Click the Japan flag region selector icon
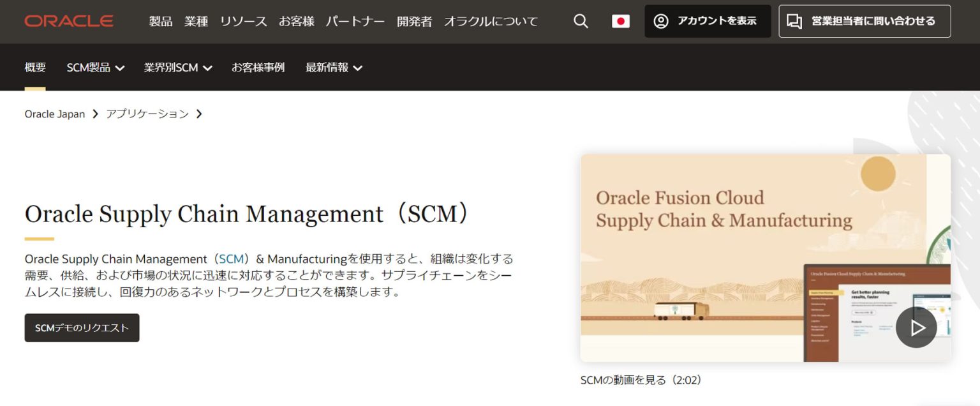Screen dimensions: 980x406 (620, 21)
